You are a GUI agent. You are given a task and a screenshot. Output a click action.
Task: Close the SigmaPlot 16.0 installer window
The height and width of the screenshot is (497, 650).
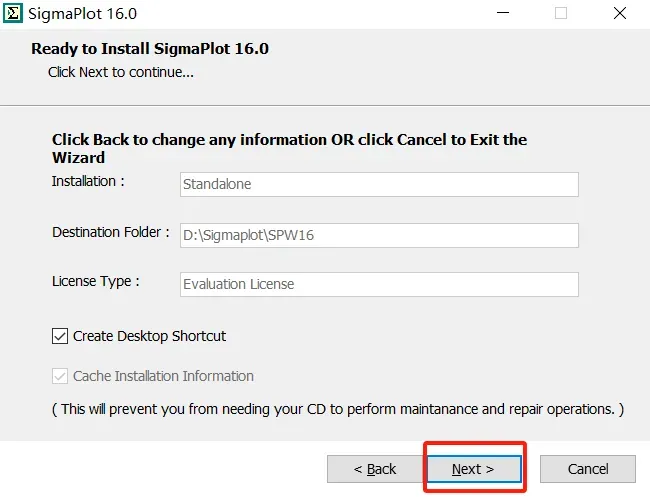point(620,13)
